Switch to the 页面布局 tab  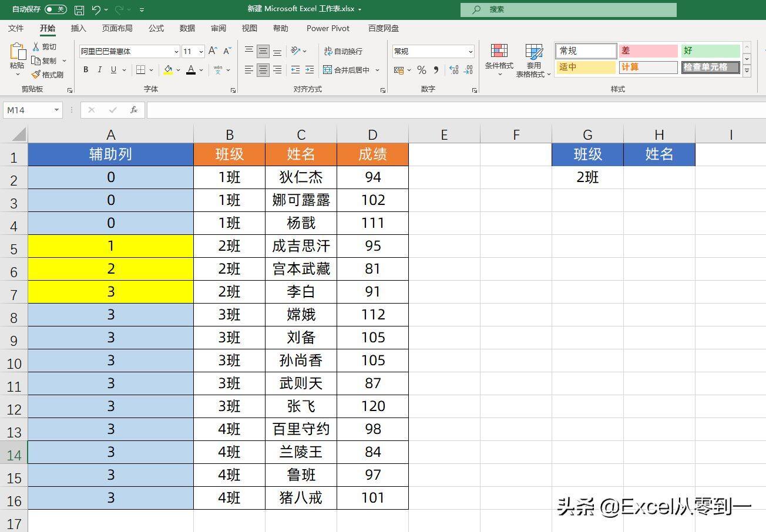click(x=117, y=28)
